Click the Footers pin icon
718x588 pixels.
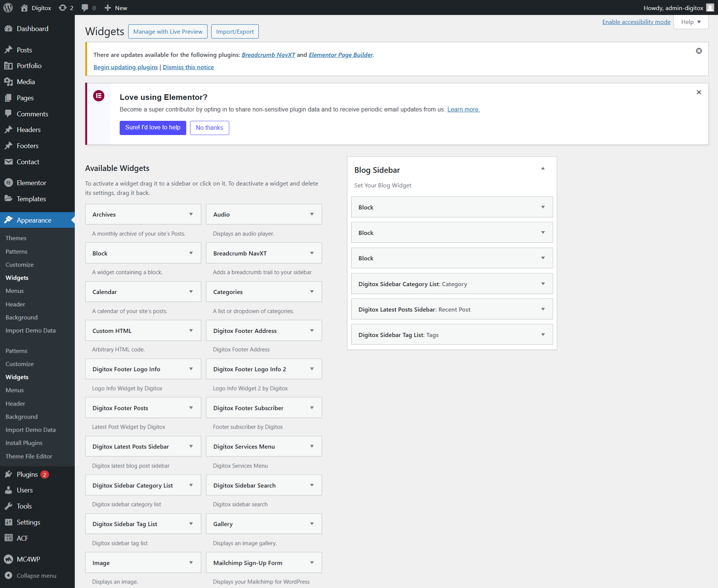[9, 146]
